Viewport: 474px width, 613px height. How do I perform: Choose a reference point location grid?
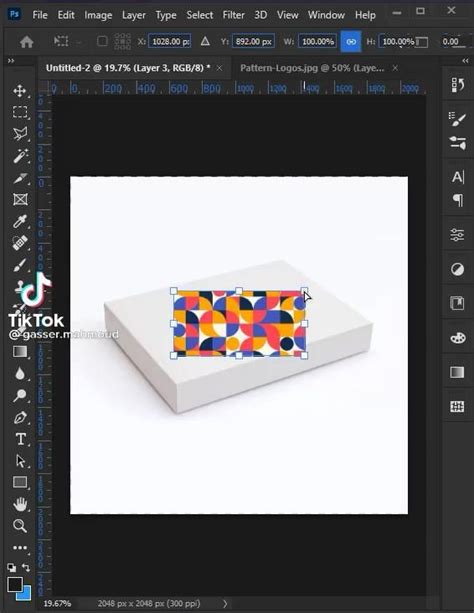click(122, 41)
